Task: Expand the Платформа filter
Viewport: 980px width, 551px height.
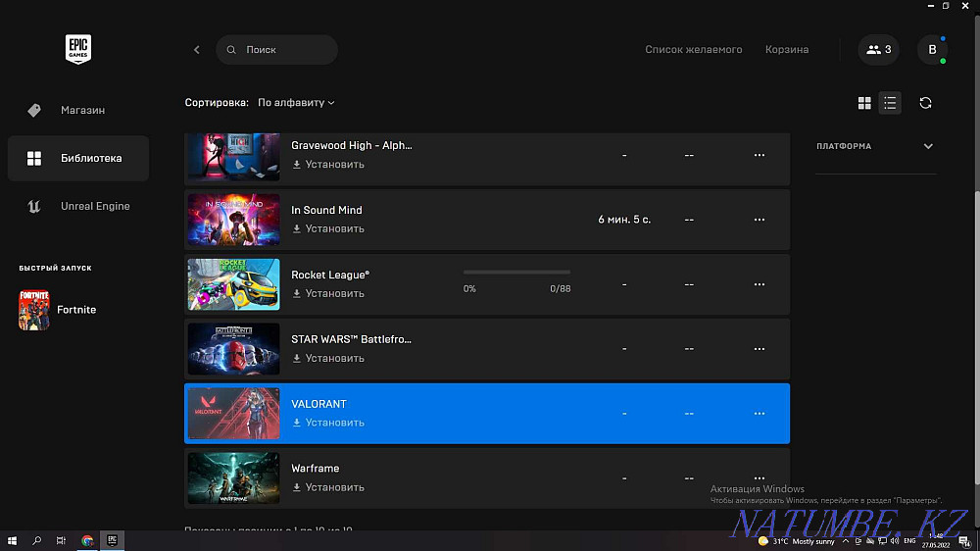Action: [874, 146]
